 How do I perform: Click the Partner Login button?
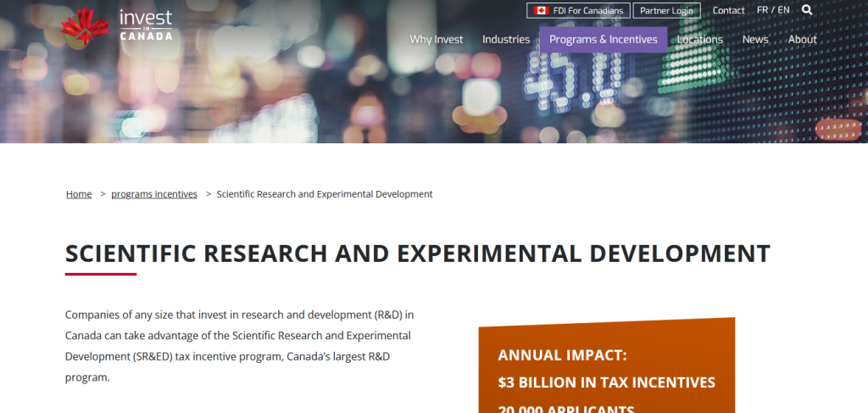tap(666, 10)
